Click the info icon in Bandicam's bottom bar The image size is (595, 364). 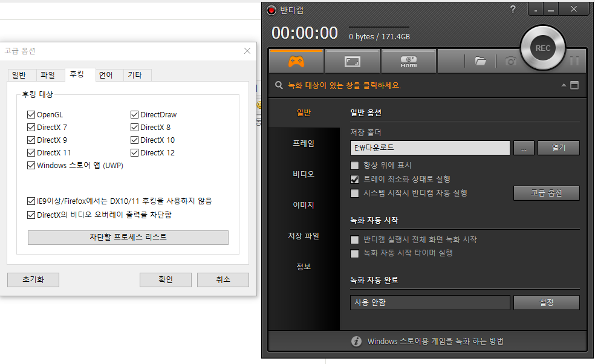[356, 341]
